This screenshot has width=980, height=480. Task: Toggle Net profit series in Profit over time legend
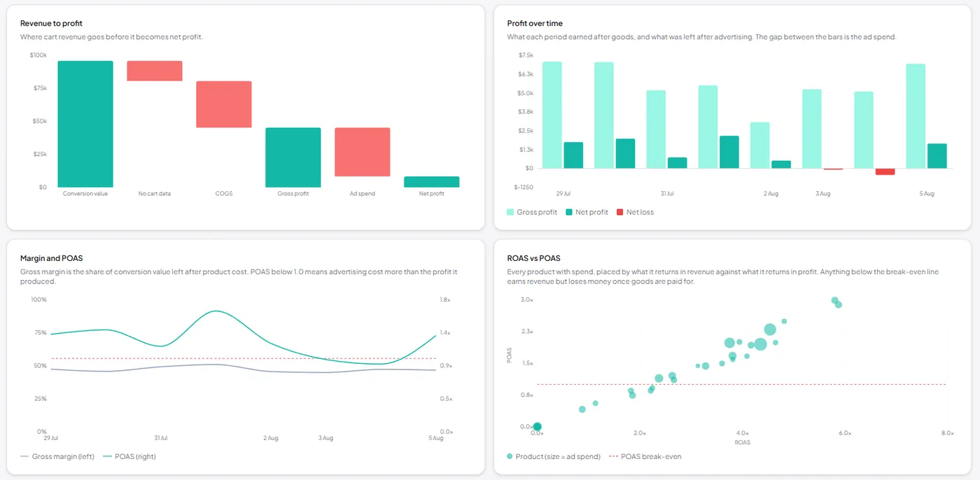[587, 212]
